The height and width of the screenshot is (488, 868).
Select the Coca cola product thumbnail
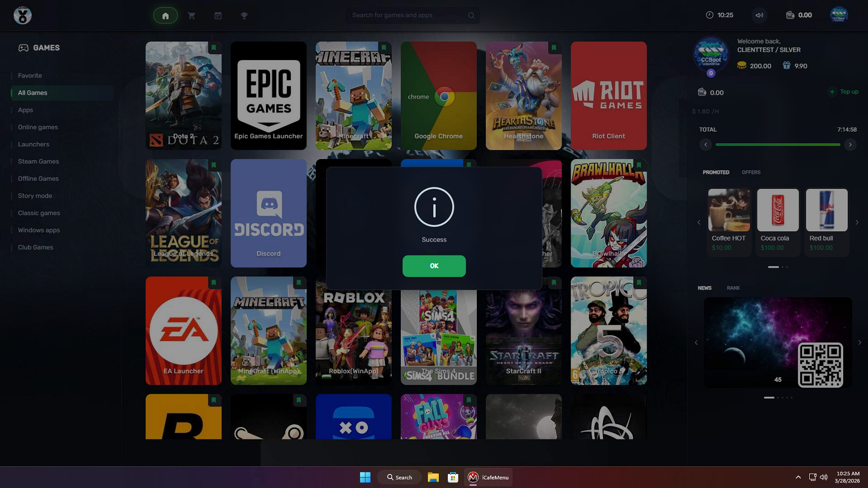click(777, 210)
